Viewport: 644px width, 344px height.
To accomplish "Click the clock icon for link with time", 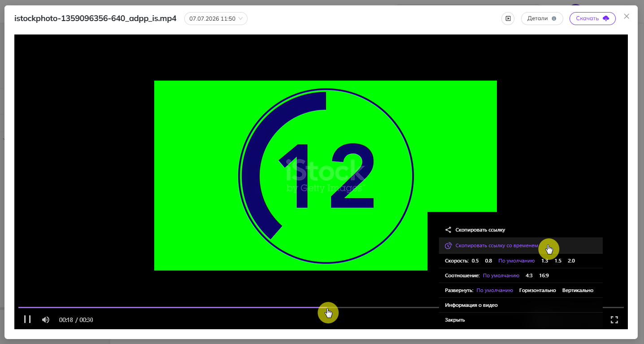I will [x=448, y=245].
